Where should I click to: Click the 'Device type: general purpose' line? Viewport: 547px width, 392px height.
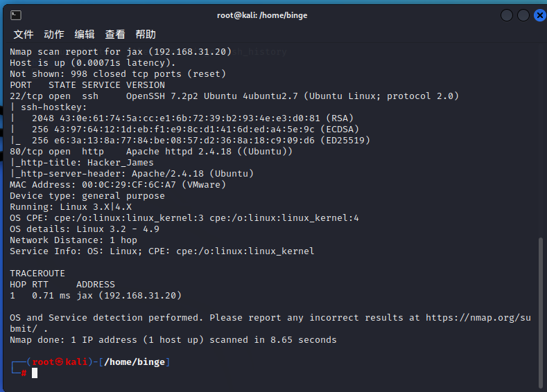[x=87, y=196]
